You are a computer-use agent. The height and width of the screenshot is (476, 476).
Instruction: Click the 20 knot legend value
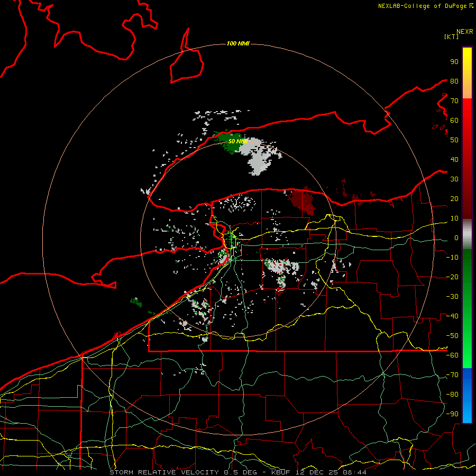(454, 198)
